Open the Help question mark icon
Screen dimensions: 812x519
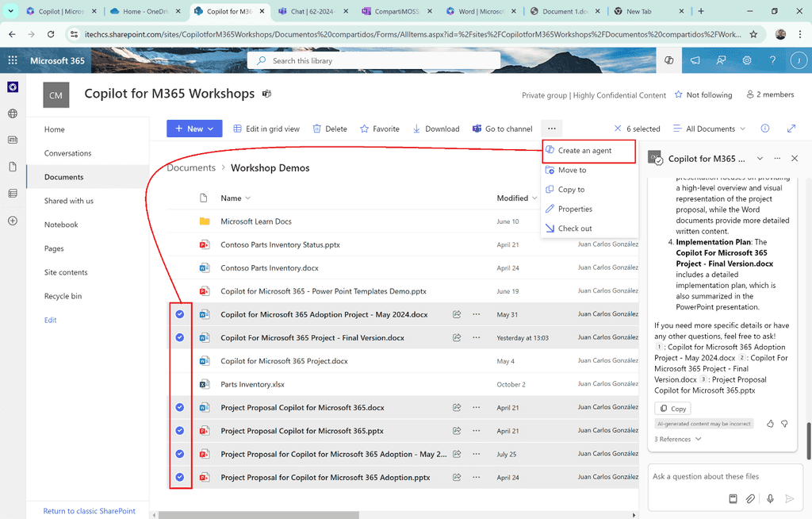coord(772,60)
